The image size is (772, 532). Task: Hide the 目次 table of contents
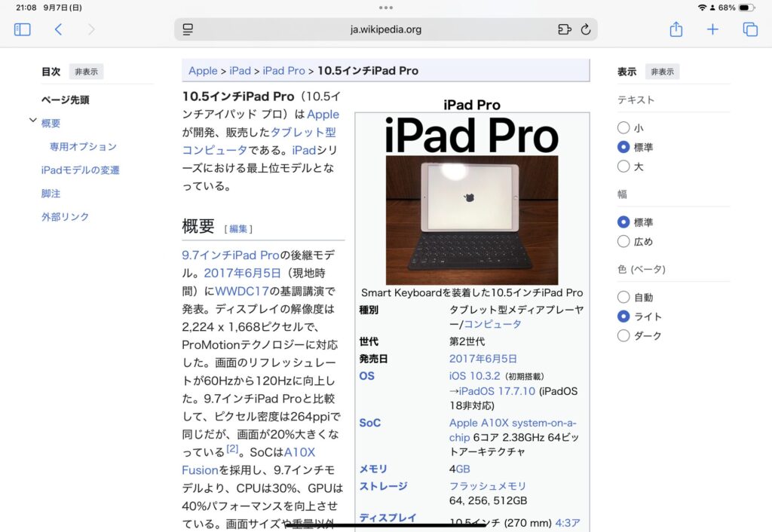(86, 72)
